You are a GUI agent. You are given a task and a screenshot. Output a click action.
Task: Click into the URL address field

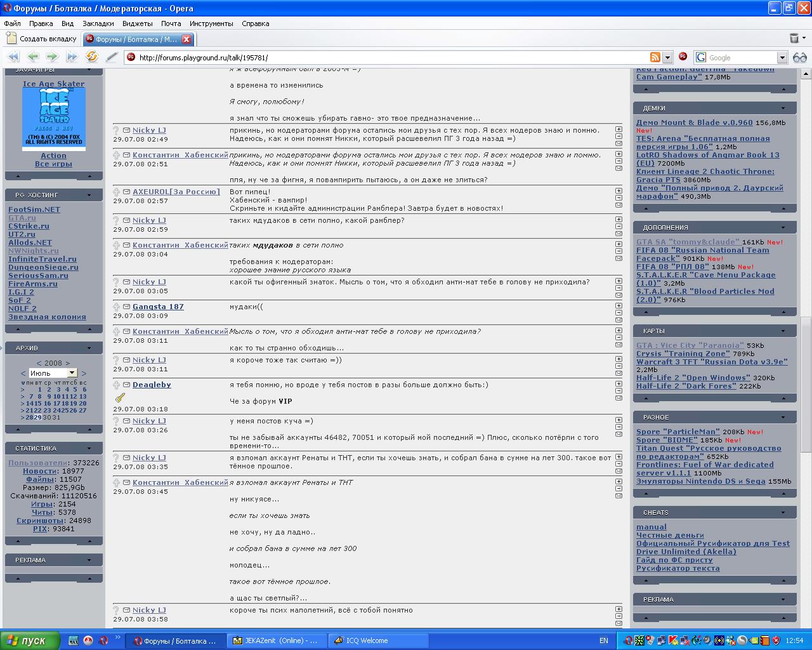pos(381,58)
